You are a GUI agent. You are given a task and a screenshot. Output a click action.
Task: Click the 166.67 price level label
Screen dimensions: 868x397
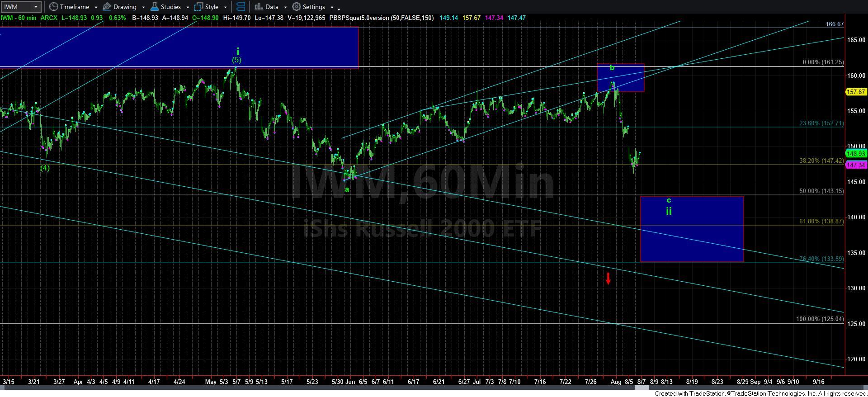coord(834,24)
